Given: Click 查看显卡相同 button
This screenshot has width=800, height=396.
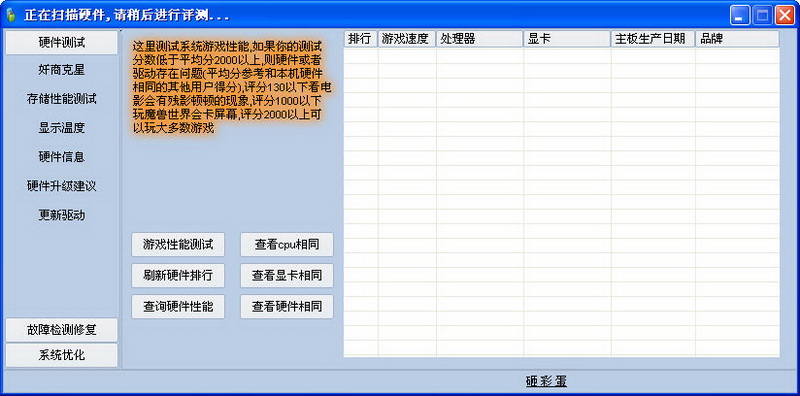Looking at the screenshot, I should click(x=287, y=276).
